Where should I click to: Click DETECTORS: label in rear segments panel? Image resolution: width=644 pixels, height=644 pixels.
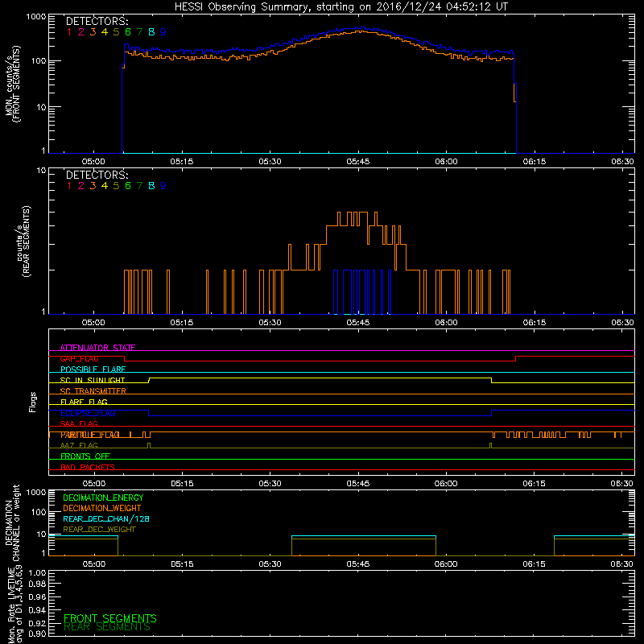97,175
